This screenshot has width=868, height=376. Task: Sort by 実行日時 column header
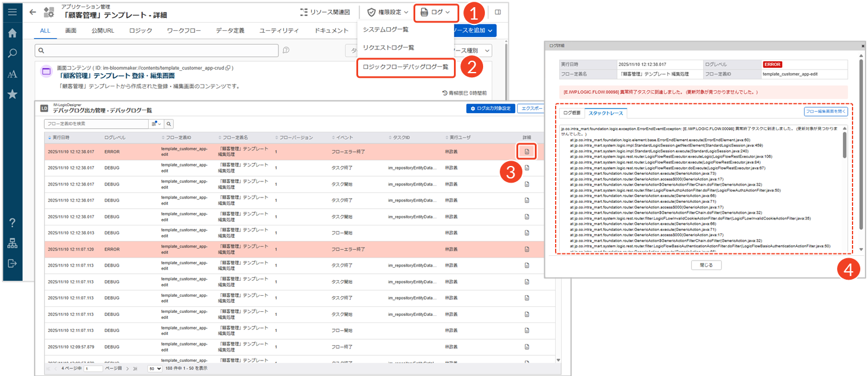(62, 137)
